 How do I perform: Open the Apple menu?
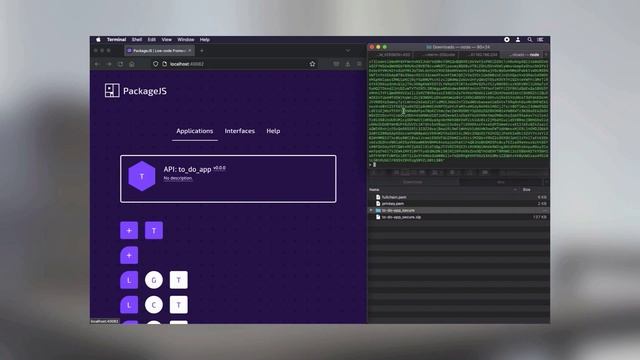[98, 40]
